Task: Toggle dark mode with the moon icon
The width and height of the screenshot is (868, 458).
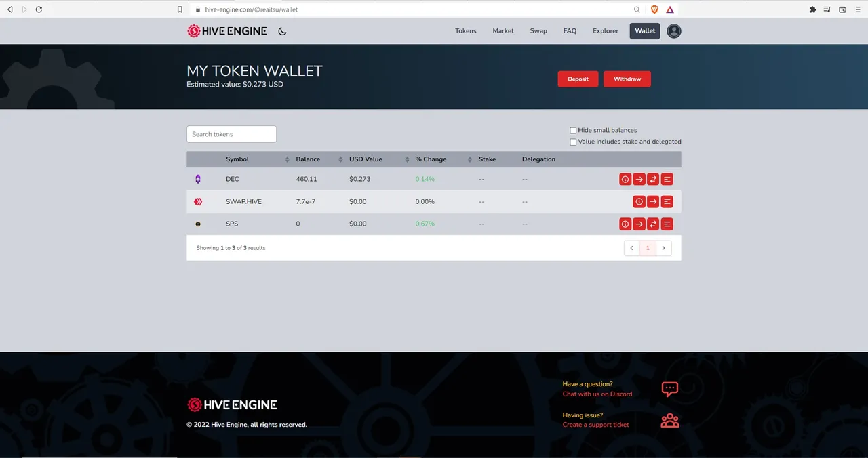Action: 283,31
